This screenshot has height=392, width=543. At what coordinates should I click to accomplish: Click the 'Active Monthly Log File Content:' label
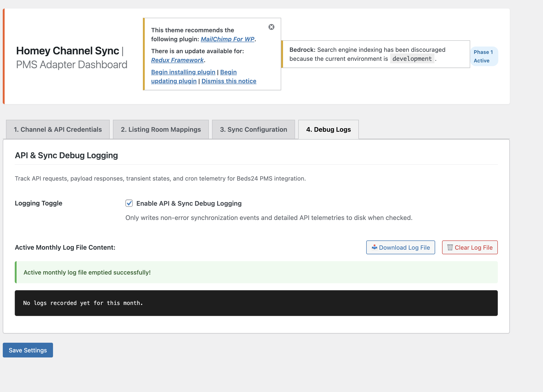click(65, 247)
